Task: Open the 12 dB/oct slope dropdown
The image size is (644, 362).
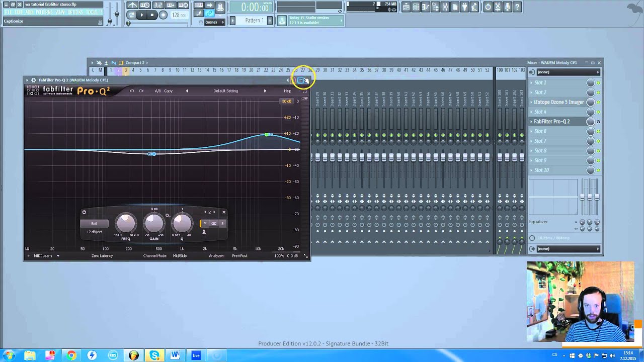Action: click(x=94, y=232)
